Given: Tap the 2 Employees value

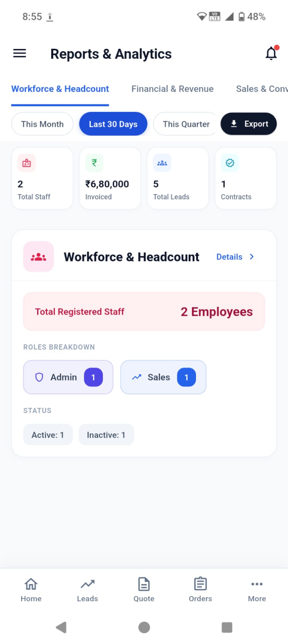Looking at the screenshot, I should (x=217, y=312).
